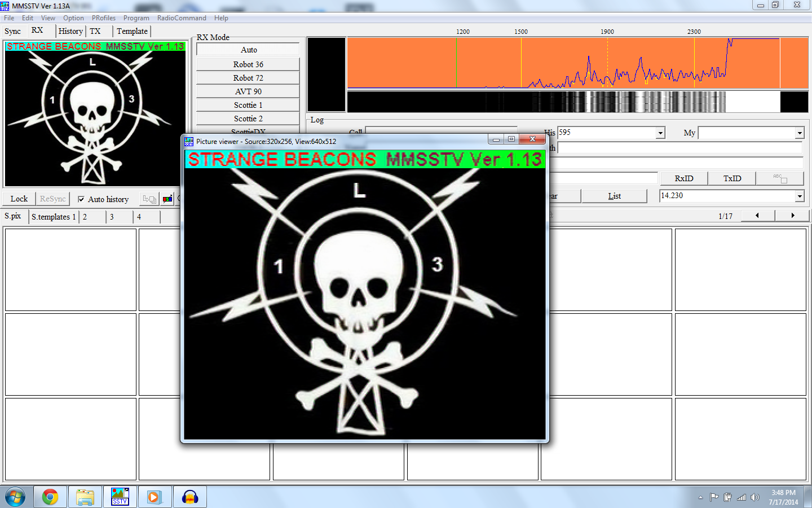Select Robot 72 RX mode

(x=248, y=78)
